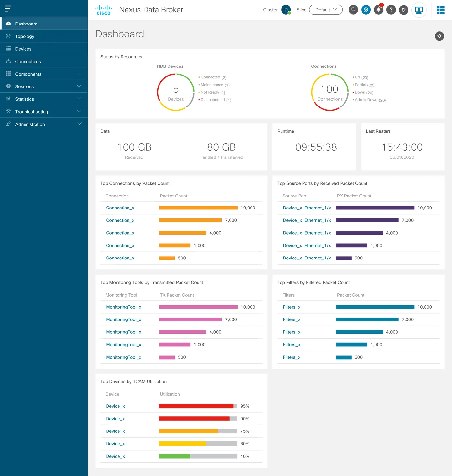
Task: Open the apps grid launcher icon
Action: tap(440, 10)
